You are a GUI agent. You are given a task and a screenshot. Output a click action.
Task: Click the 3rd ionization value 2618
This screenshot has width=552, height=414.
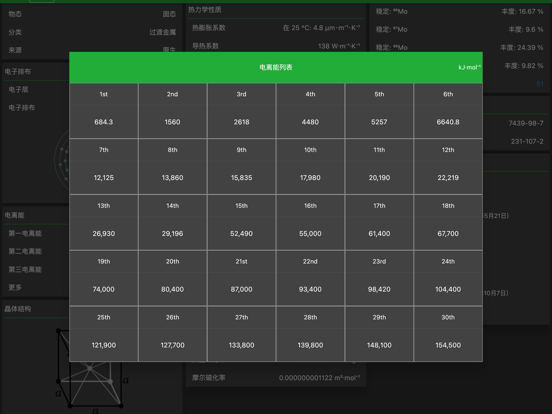[x=242, y=122]
